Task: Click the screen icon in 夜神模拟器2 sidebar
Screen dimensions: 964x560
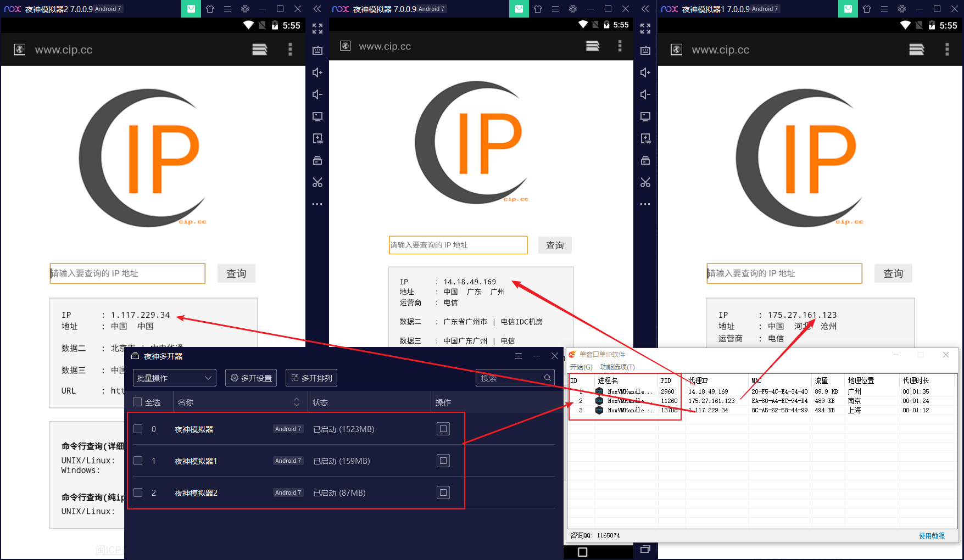Action: [x=317, y=116]
